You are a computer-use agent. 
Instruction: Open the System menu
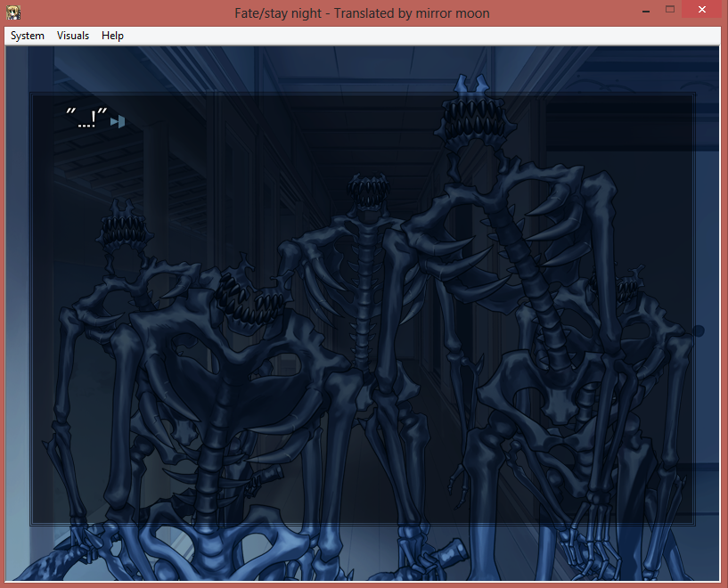(28, 36)
